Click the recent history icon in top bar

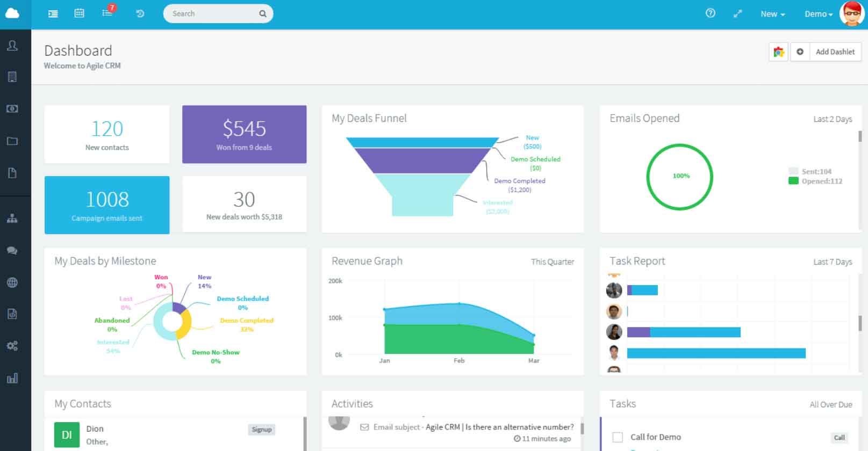pos(140,13)
